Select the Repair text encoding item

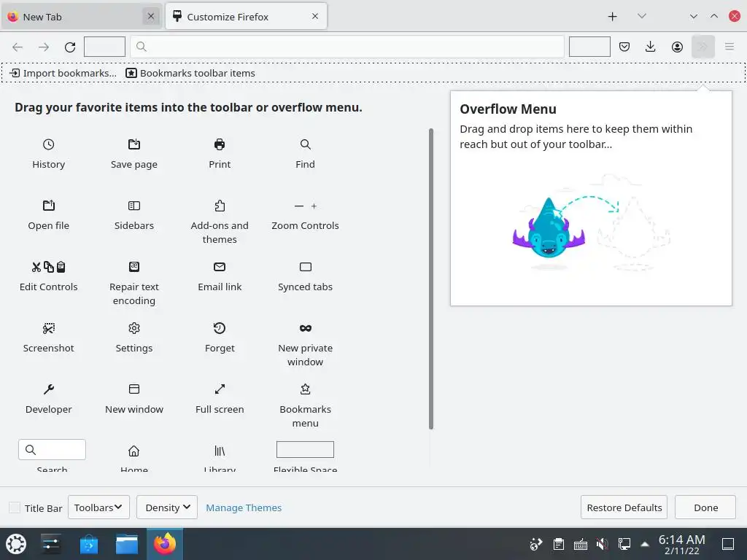pyautogui.click(x=134, y=284)
